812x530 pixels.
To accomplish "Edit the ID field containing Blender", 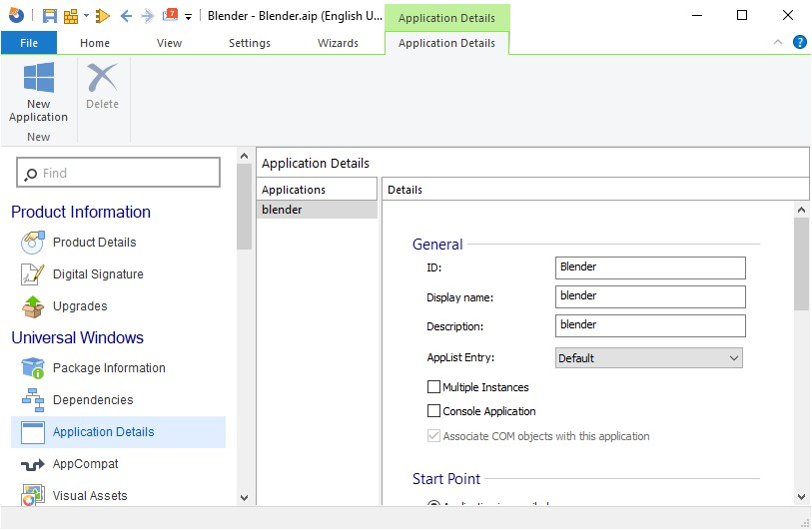I will coord(650,267).
